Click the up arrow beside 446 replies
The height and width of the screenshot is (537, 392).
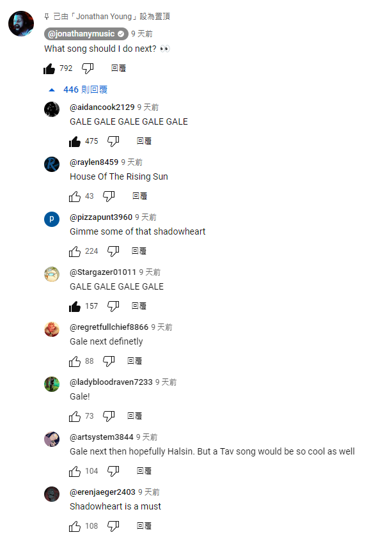point(52,90)
